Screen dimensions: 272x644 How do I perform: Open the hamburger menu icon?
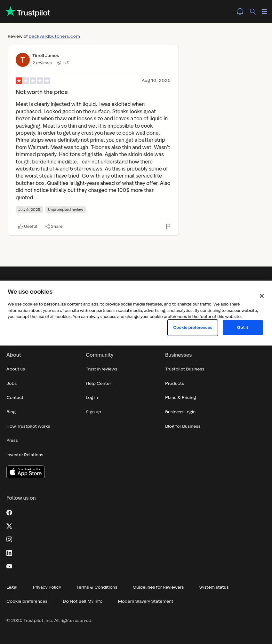point(264,12)
